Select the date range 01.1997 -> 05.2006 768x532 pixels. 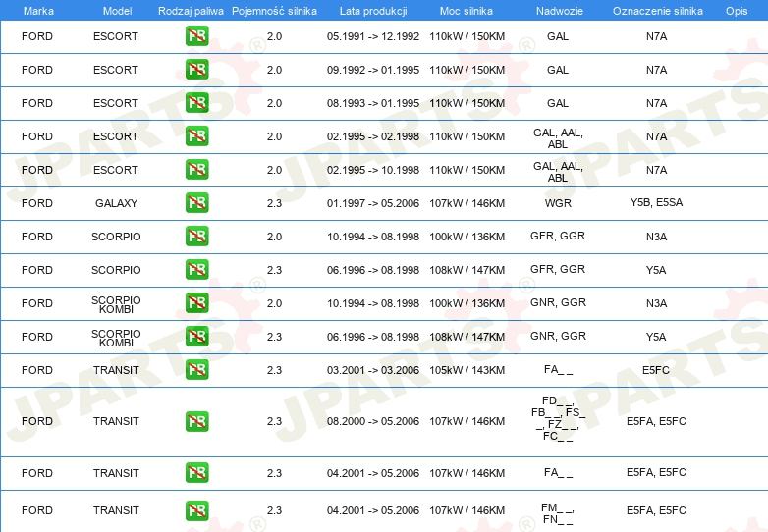[373, 203]
